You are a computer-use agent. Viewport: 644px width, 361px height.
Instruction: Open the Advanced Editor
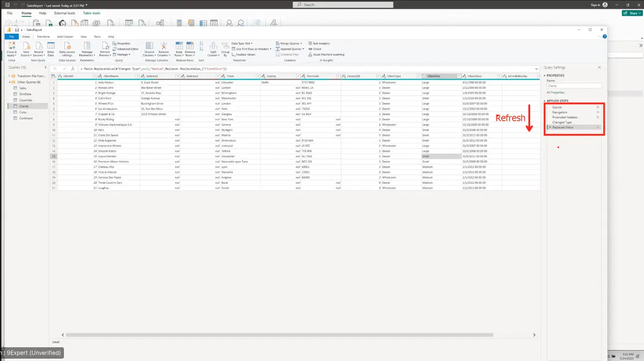(x=126, y=49)
